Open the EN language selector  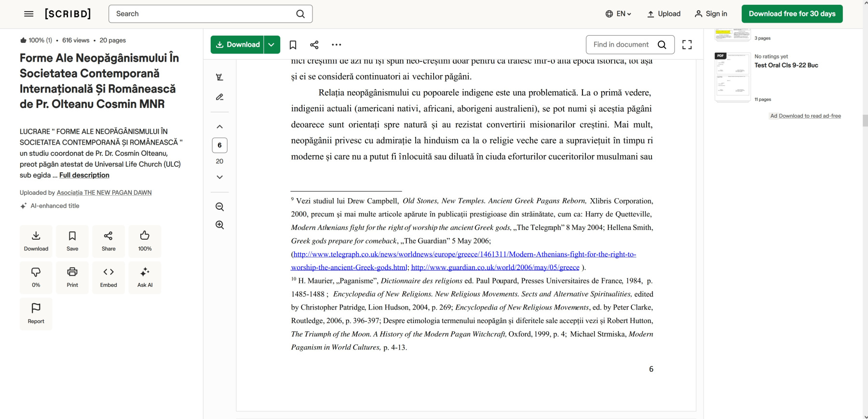click(618, 14)
